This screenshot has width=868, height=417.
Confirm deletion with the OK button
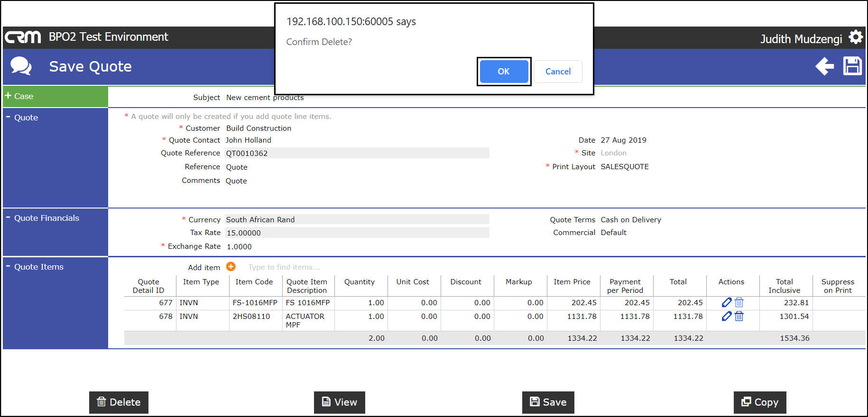[x=504, y=72]
